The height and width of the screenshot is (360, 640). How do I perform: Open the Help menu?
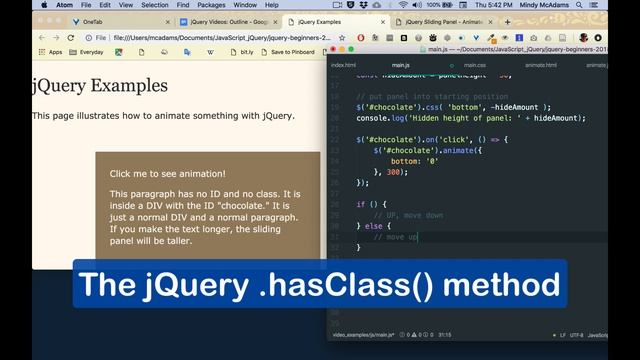271,5
